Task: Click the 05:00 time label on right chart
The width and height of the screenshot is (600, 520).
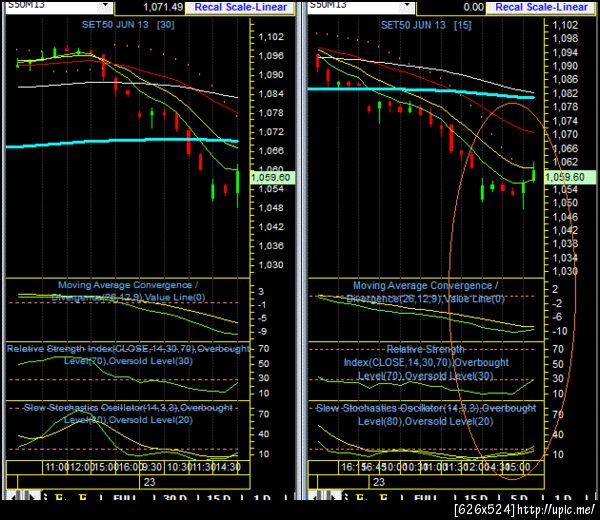Action: pos(518,467)
